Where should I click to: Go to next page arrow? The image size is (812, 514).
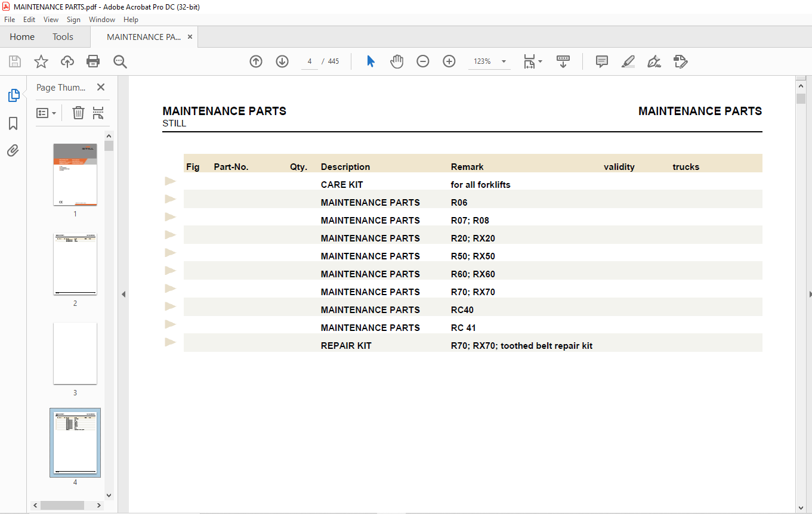[282, 61]
